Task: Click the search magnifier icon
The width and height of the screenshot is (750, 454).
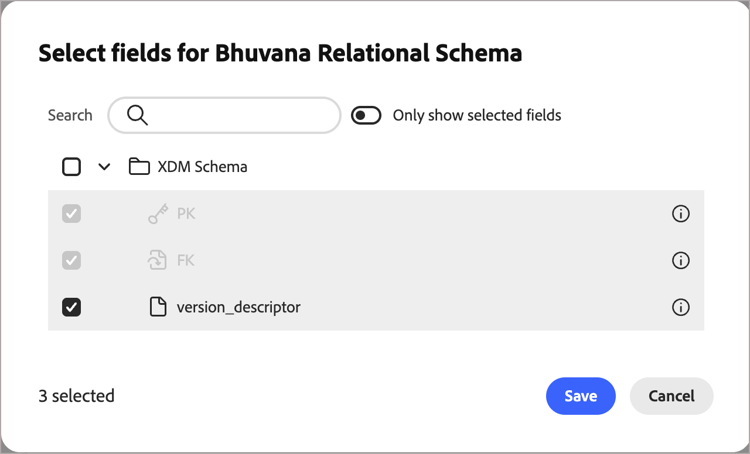Action: (x=138, y=115)
